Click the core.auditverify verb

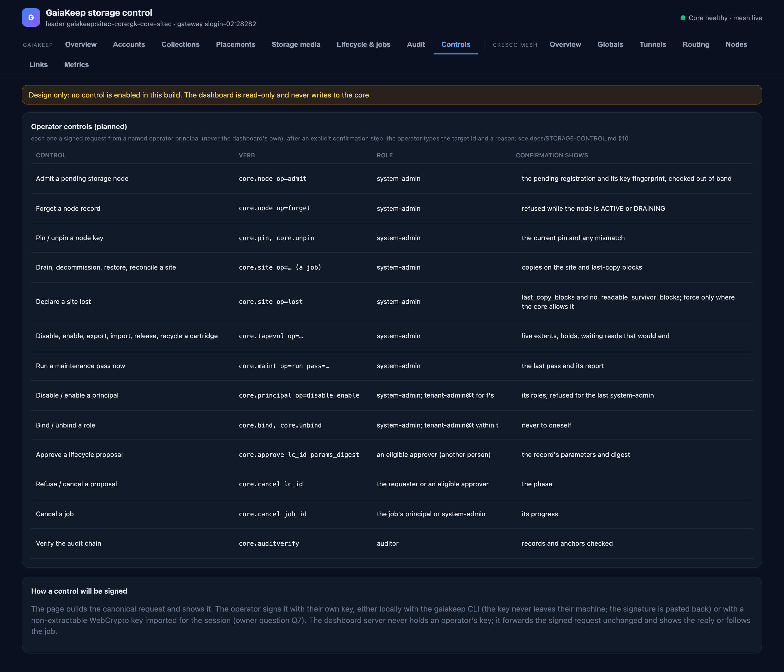pyautogui.click(x=269, y=543)
